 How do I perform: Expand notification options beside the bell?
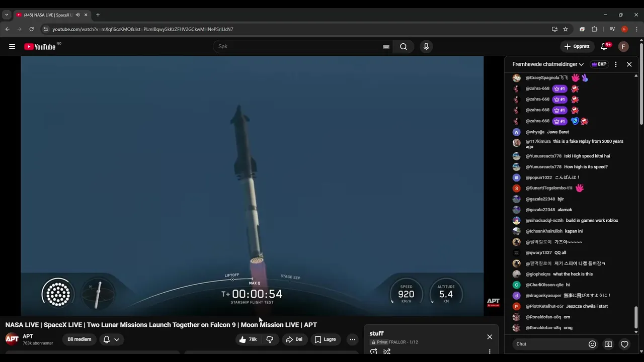tap(117, 339)
